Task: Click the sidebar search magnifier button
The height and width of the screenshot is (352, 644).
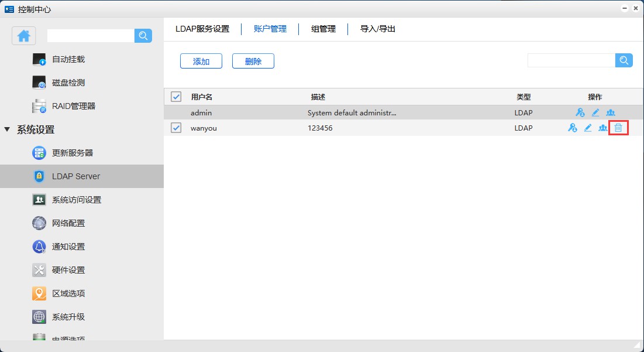Action: tap(143, 36)
